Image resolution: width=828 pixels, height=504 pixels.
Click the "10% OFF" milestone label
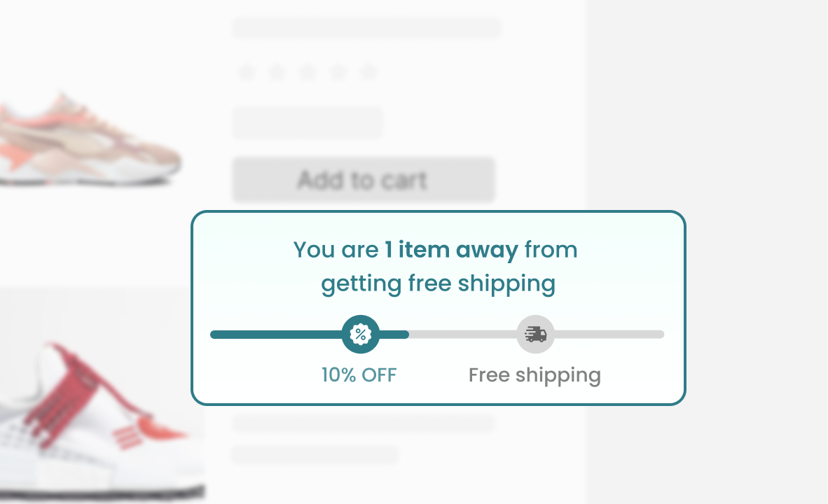tap(359, 375)
